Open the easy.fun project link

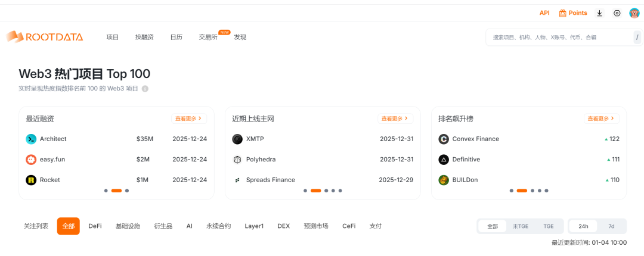tap(52, 160)
